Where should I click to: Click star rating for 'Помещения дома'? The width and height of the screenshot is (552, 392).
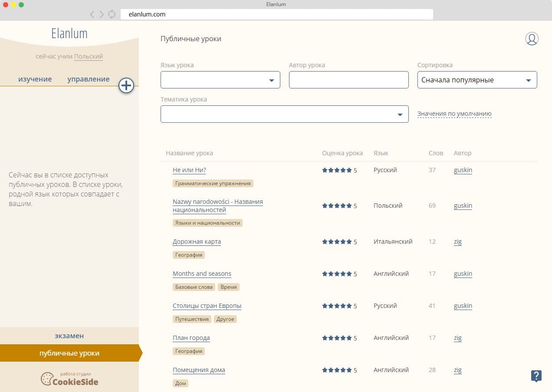click(x=337, y=370)
